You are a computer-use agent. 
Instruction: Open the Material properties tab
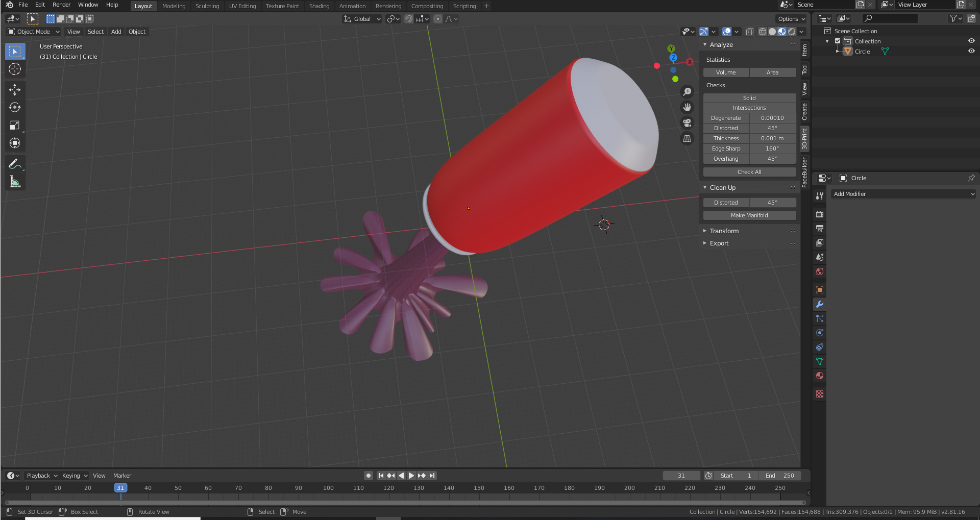click(820, 376)
